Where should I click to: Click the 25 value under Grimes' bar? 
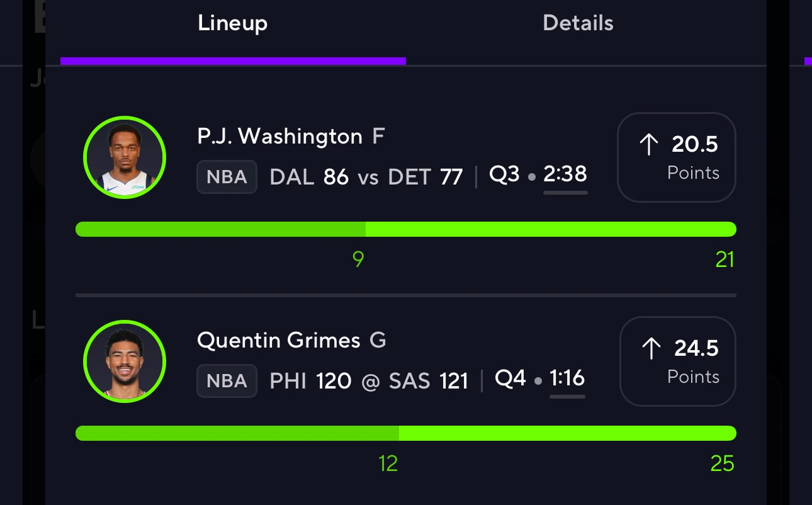click(x=723, y=463)
